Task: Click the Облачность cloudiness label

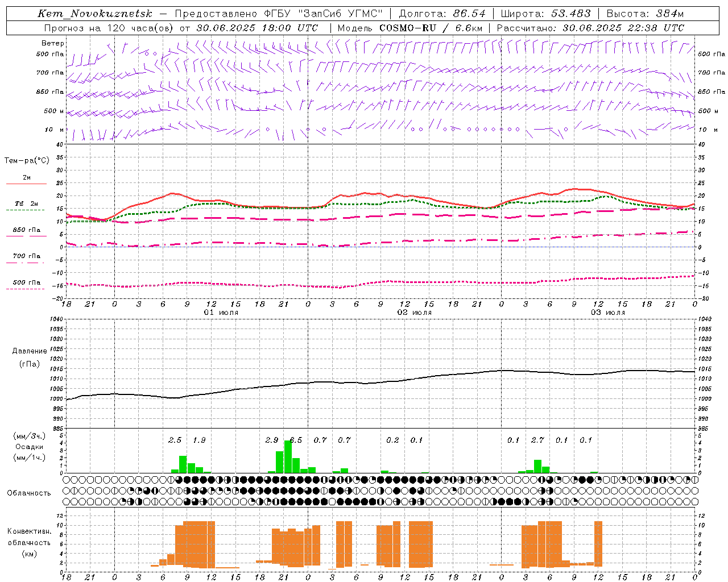Action: pyautogui.click(x=29, y=493)
